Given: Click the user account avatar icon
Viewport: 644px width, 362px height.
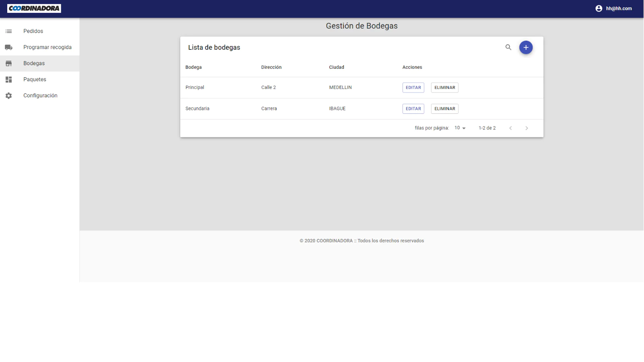Looking at the screenshot, I should tap(599, 8).
